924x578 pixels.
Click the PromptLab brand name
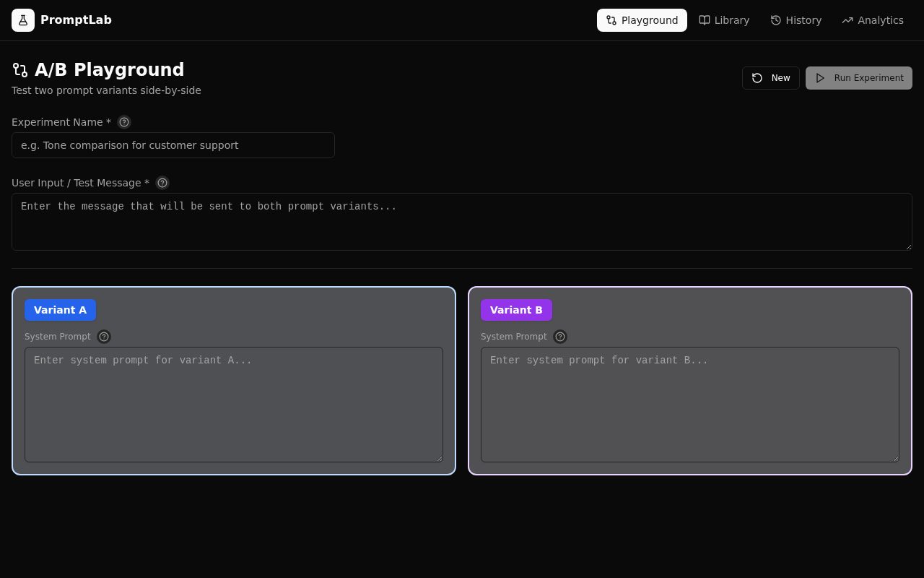tap(76, 20)
